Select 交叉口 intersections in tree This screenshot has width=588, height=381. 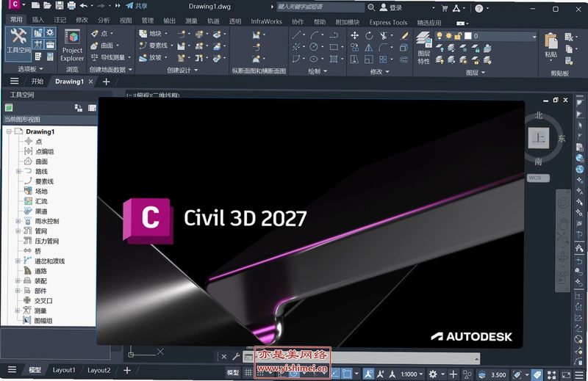click(43, 301)
